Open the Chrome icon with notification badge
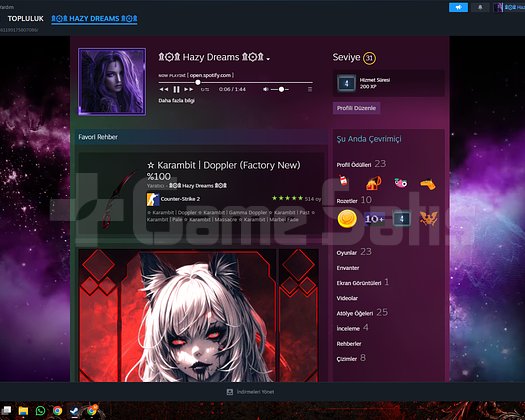 (91, 410)
